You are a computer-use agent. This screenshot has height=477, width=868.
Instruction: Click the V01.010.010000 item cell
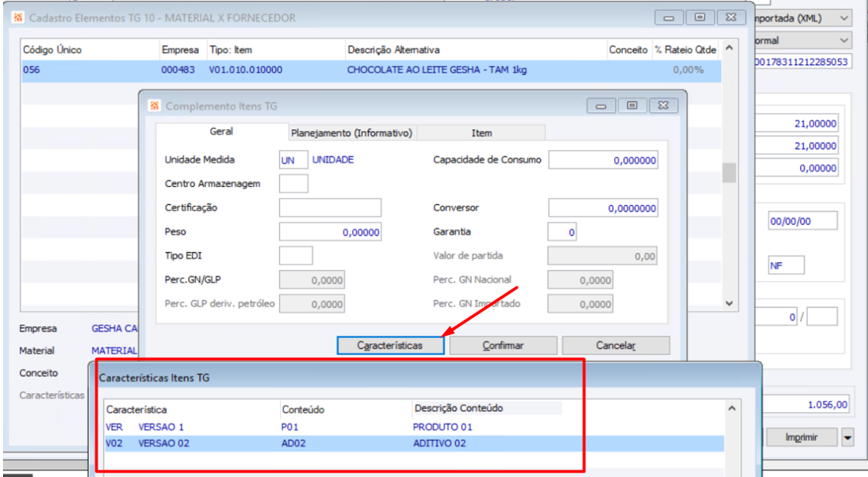point(245,70)
